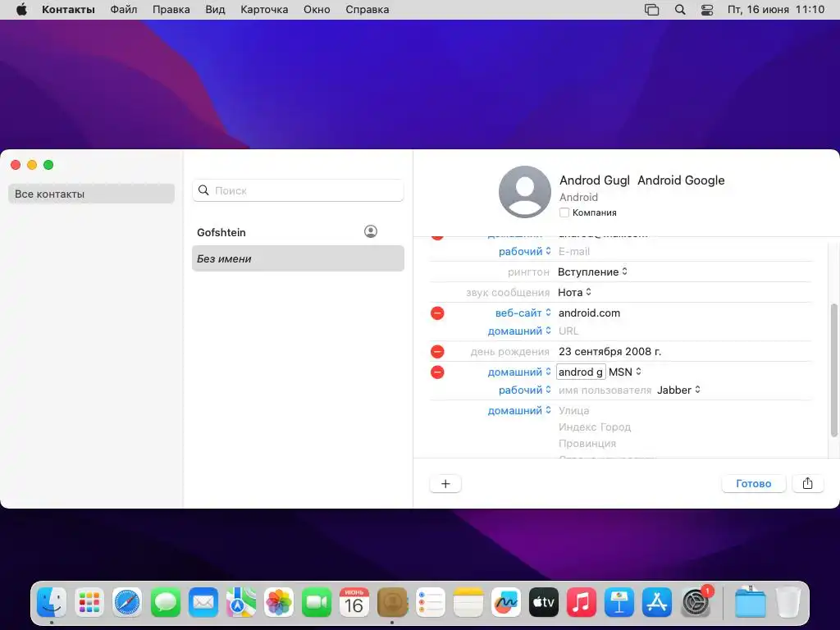Open Messages from the Dock

click(x=166, y=602)
